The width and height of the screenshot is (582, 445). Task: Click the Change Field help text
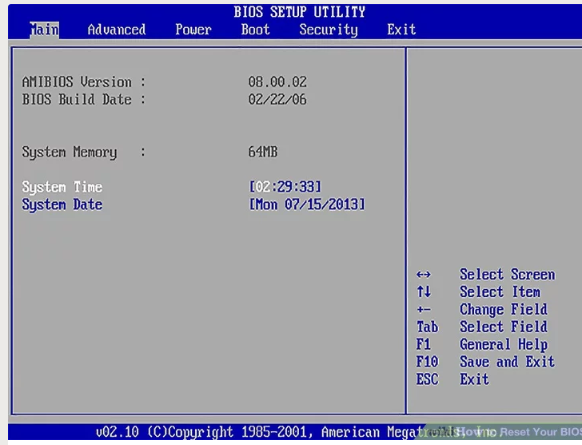tap(504, 309)
